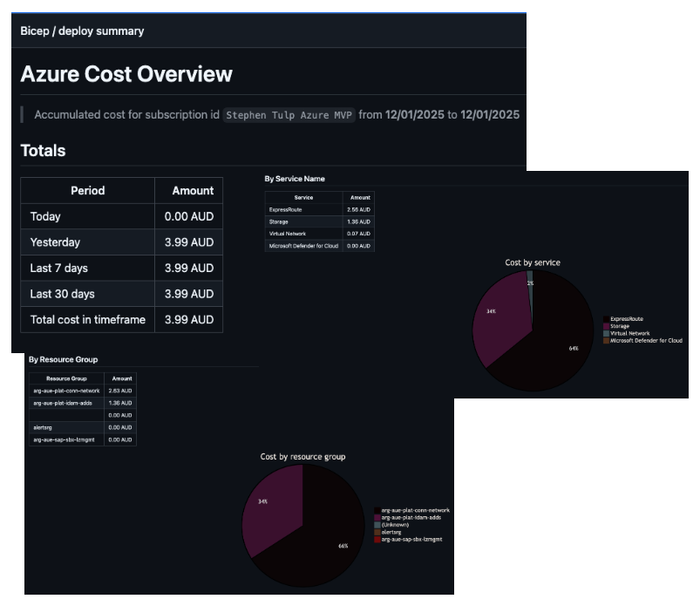This screenshot has height=606, width=700.
Task: Click the Storage legend marker
Action: (605, 326)
